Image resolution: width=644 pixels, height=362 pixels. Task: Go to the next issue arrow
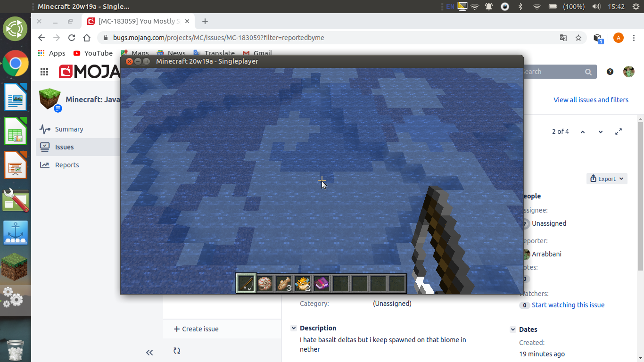(x=601, y=132)
